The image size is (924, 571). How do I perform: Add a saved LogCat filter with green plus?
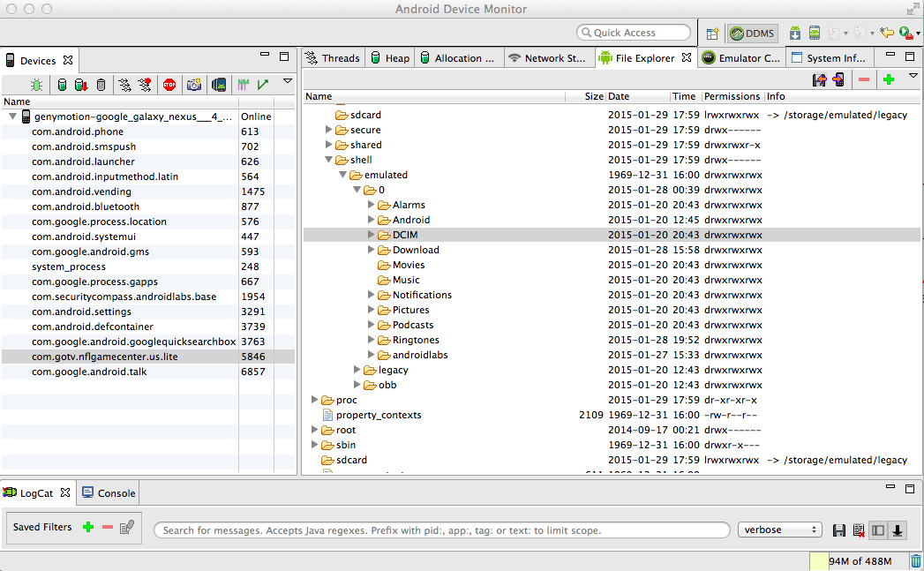(x=88, y=527)
